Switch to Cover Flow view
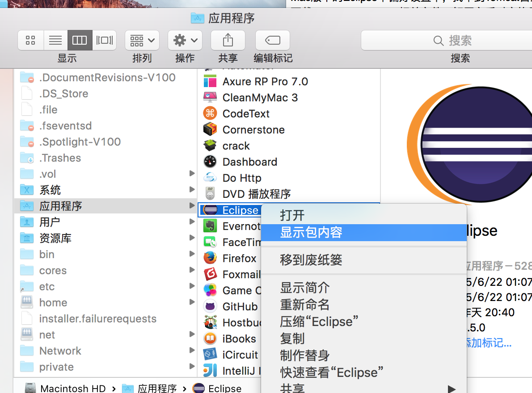Viewport: 532px width, 393px height. pyautogui.click(x=104, y=40)
